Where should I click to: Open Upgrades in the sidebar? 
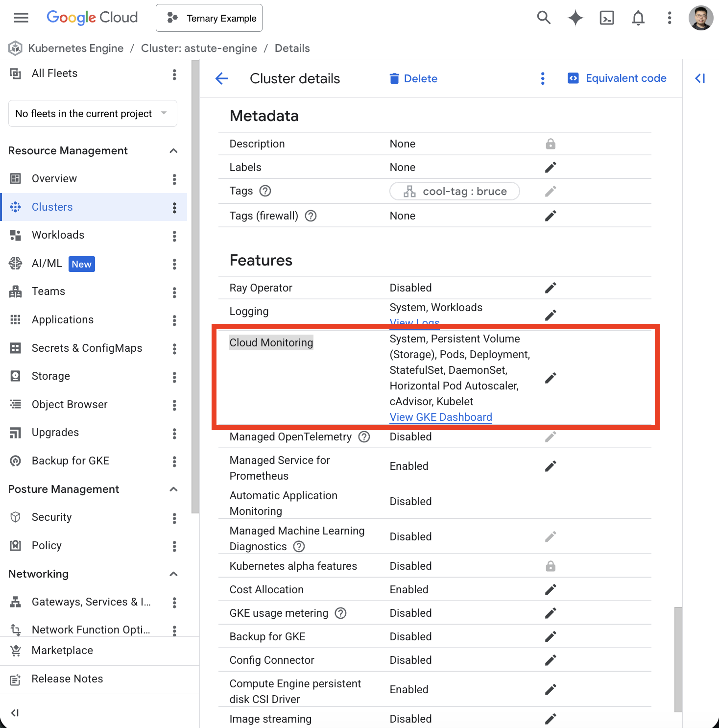(55, 433)
